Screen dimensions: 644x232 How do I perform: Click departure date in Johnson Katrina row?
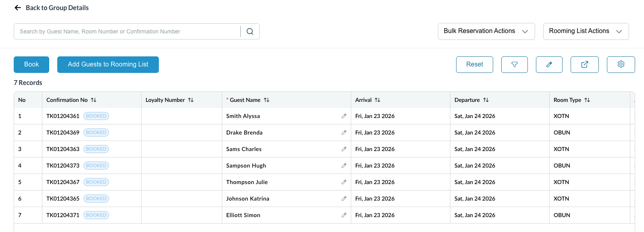(x=475, y=199)
